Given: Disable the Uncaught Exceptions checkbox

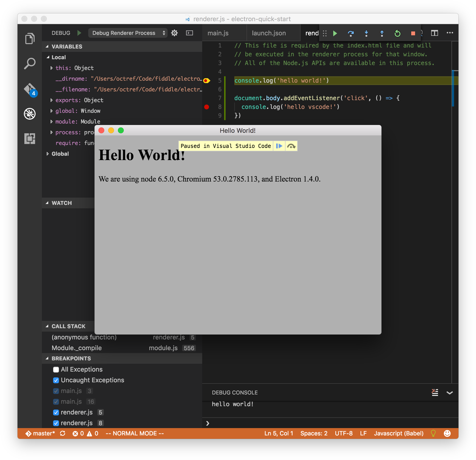Looking at the screenshot, I should point(56,380).
